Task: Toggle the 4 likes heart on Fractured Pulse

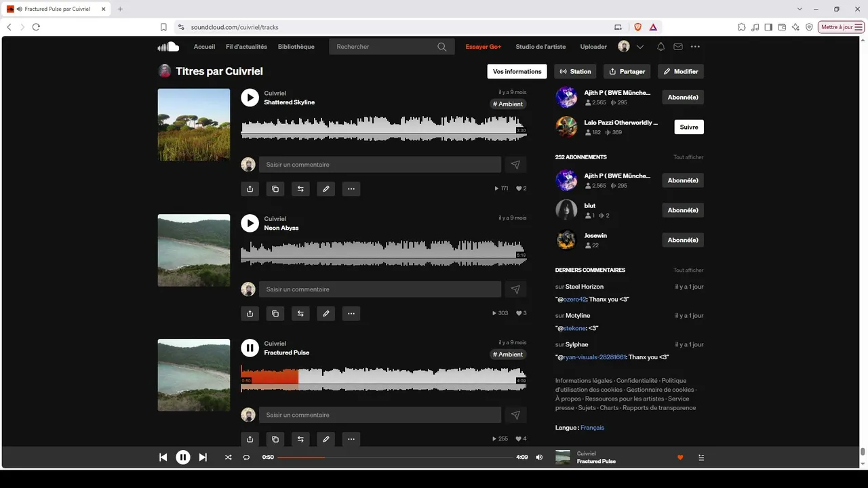Action: point(521,439)
